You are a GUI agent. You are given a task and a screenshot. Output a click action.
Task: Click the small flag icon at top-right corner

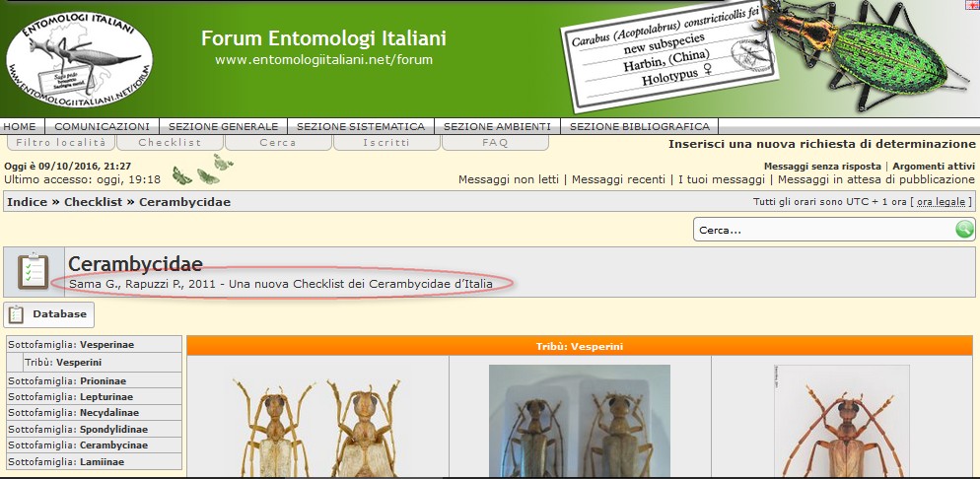[973, 6]
